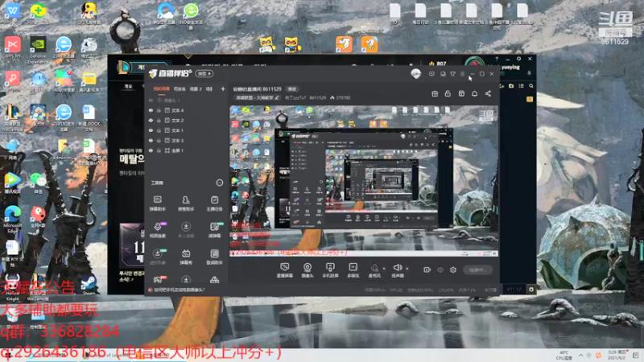This screenshot has width=644, height=362.
Task: Select the 개요 tab in League client
Action: point(129,86)
